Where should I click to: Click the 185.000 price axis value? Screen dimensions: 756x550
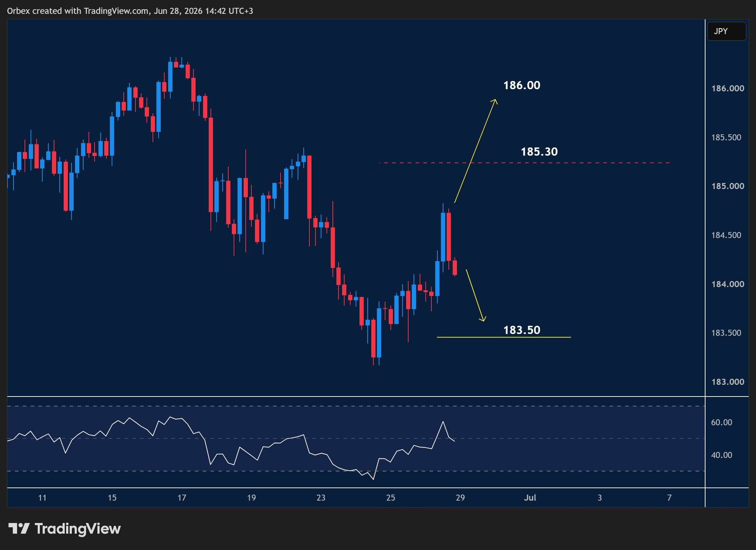click(728, 186)
